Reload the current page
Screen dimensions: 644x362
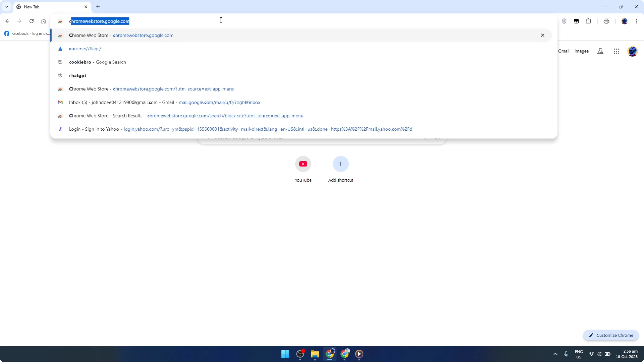(x=31, y=21)
